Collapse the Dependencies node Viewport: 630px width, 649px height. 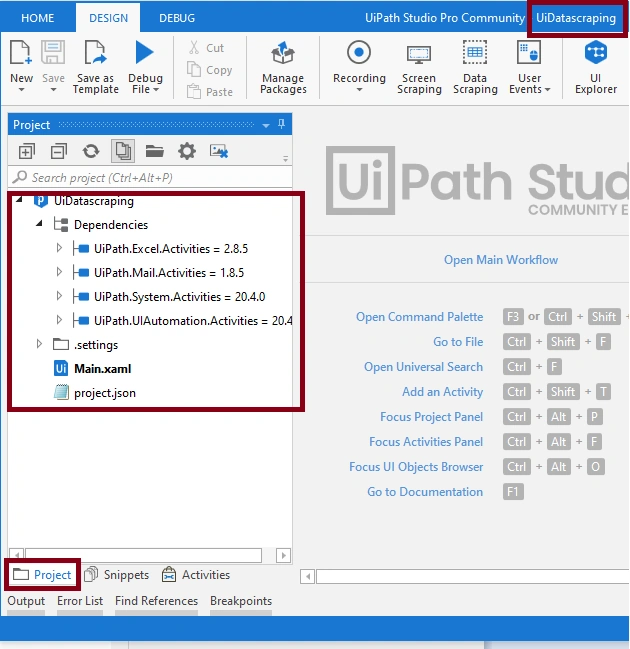pos(39,224)
